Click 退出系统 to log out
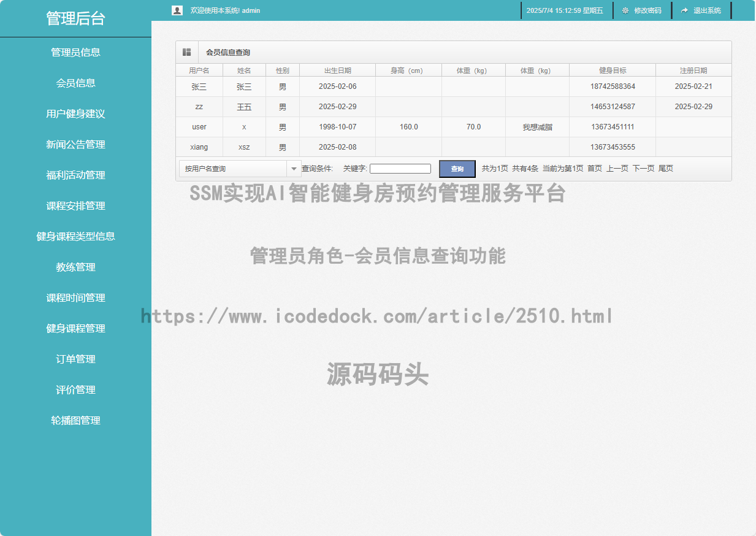 (x=707, y=10)
